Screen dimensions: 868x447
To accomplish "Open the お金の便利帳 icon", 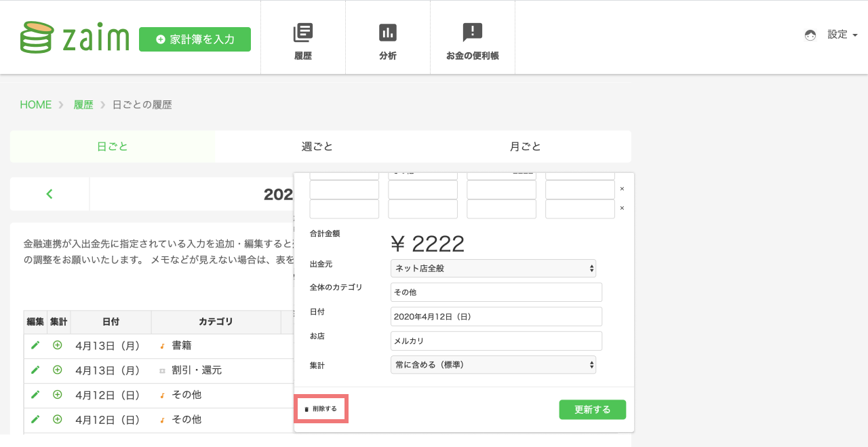I will 472,33.
